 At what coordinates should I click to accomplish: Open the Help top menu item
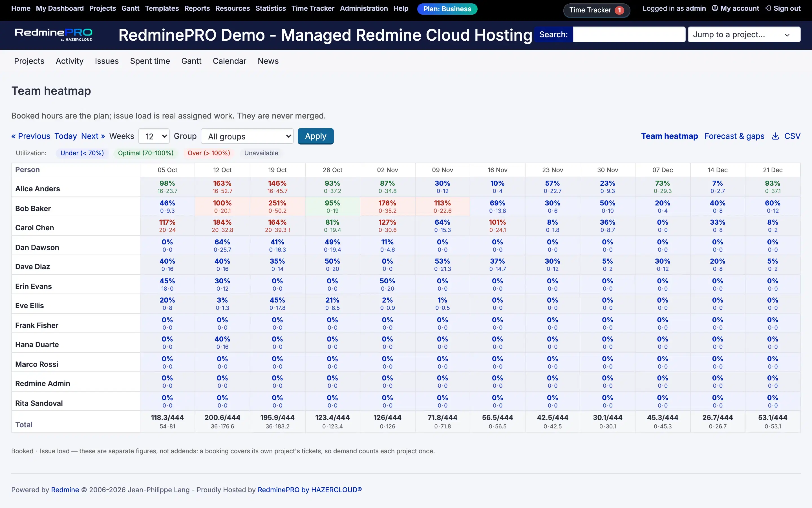click(x=401, y=8)
